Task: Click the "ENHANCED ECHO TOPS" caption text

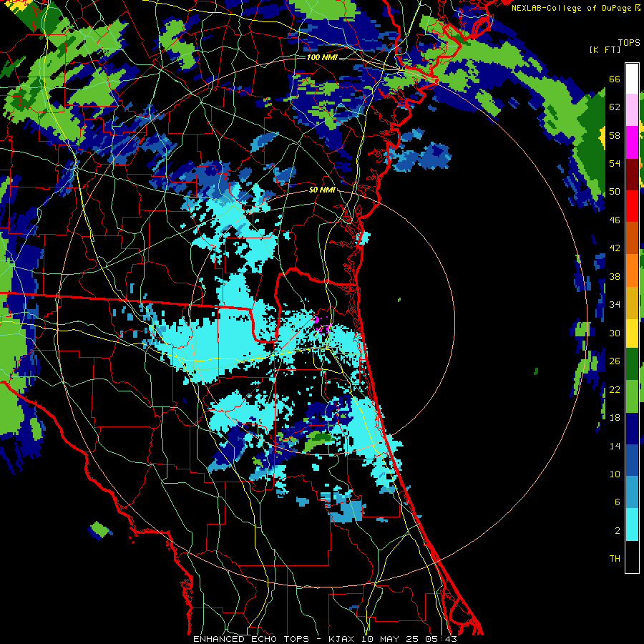Action: (x=251, y=639)
